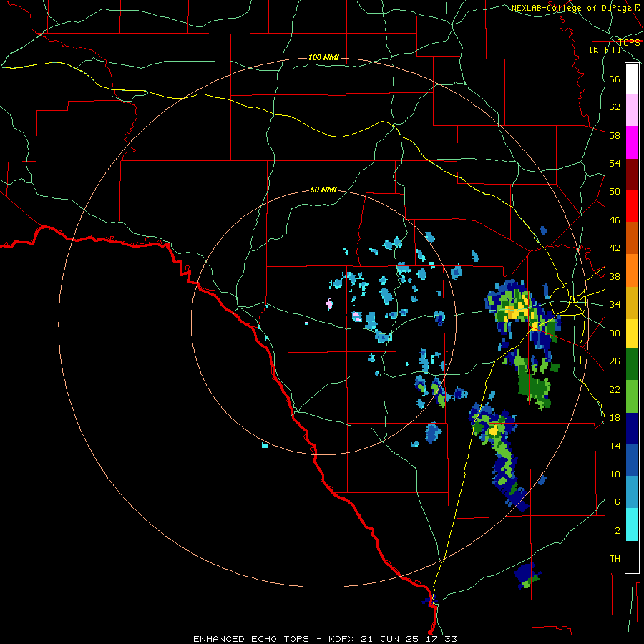
Task: Click the "50 NMI" range ring label
Action: tap(323, 190)
